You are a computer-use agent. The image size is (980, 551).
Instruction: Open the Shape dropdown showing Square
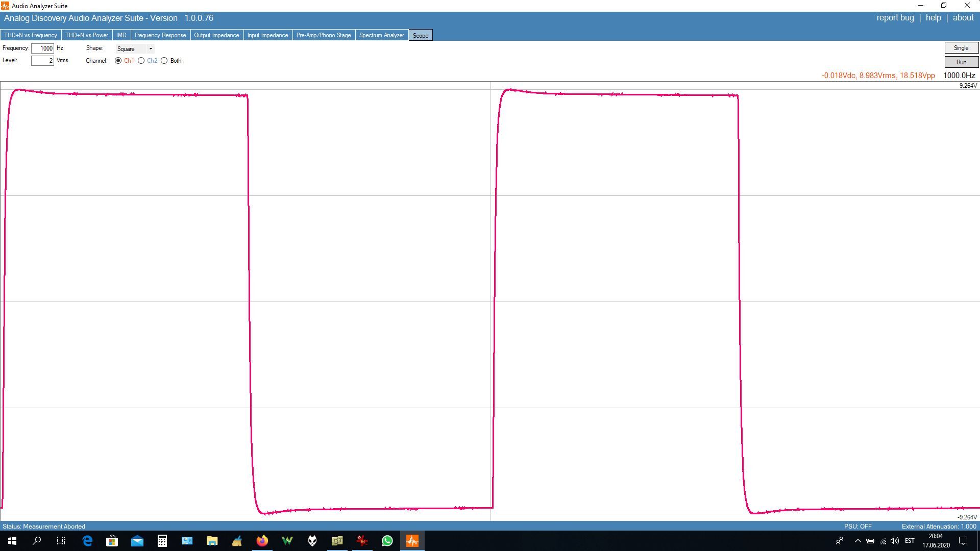(135, 49)
